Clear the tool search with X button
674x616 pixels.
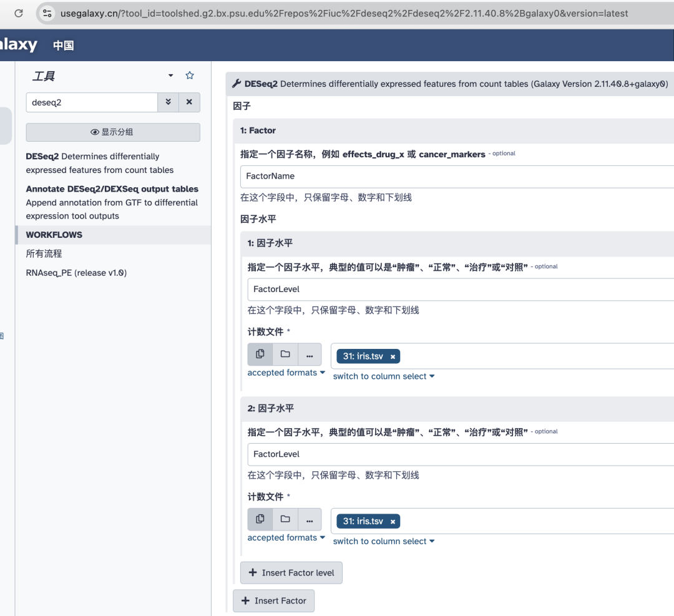coord(189,102)
